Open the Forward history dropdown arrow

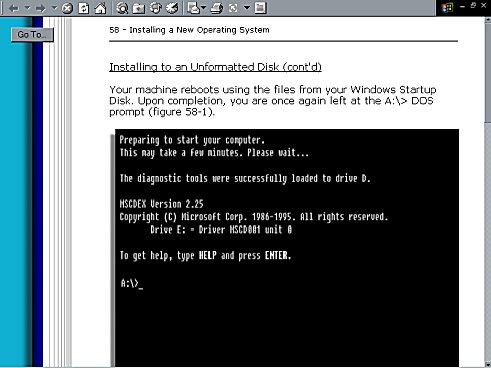[54, 7]
